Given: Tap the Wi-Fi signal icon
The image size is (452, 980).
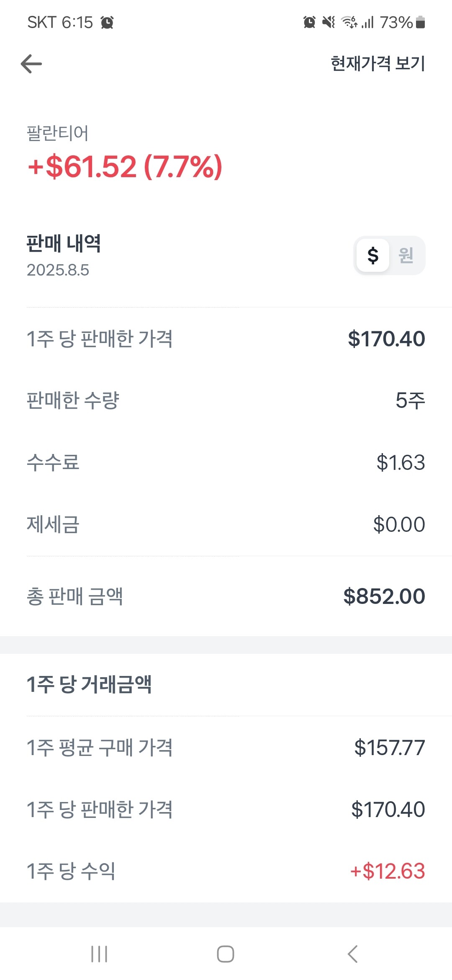Looking at the screenshot, I should click(x=349, y=22).
